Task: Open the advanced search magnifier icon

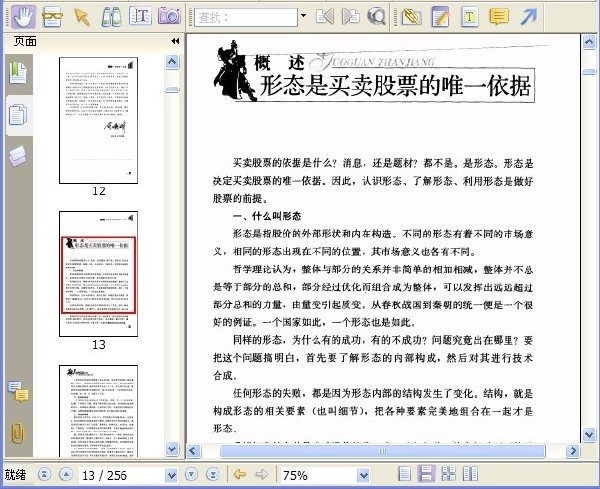Action: [376, 17]
